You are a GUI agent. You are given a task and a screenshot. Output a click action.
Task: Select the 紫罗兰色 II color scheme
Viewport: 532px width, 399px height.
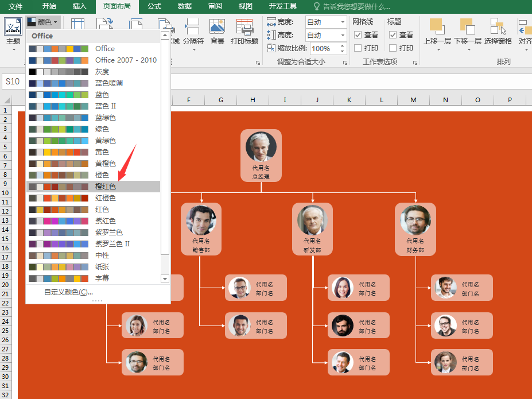[93, 243]
